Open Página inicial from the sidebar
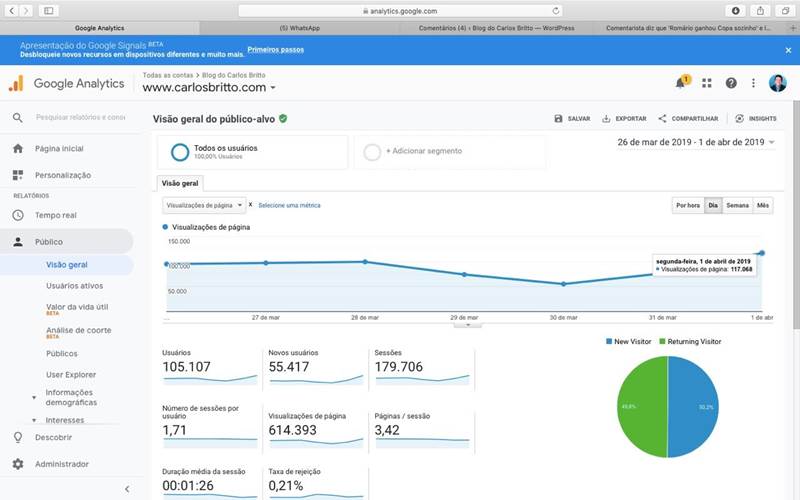The width and height of the screenshot is (800, 500). tap(59, 148)
